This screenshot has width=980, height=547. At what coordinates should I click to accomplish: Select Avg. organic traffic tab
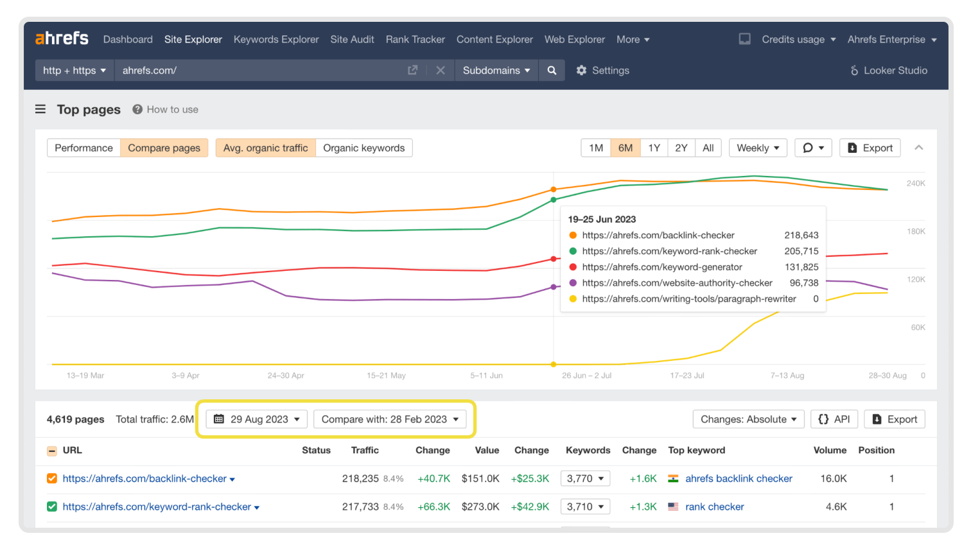[265, 148]
